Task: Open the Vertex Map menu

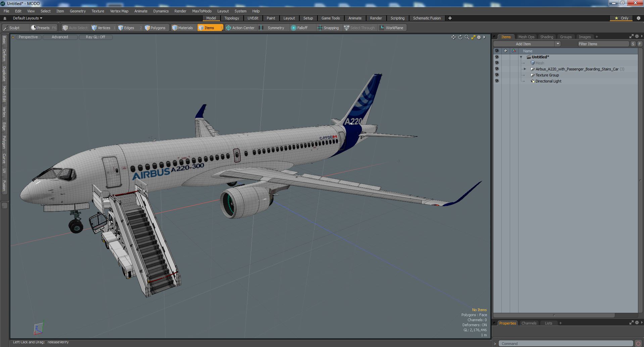Action: 119,11
